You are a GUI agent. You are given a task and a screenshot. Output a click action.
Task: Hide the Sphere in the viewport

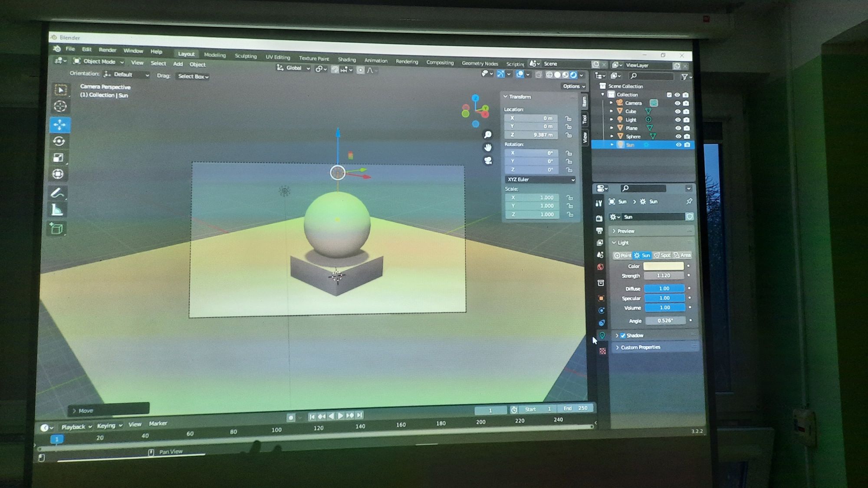678,136
